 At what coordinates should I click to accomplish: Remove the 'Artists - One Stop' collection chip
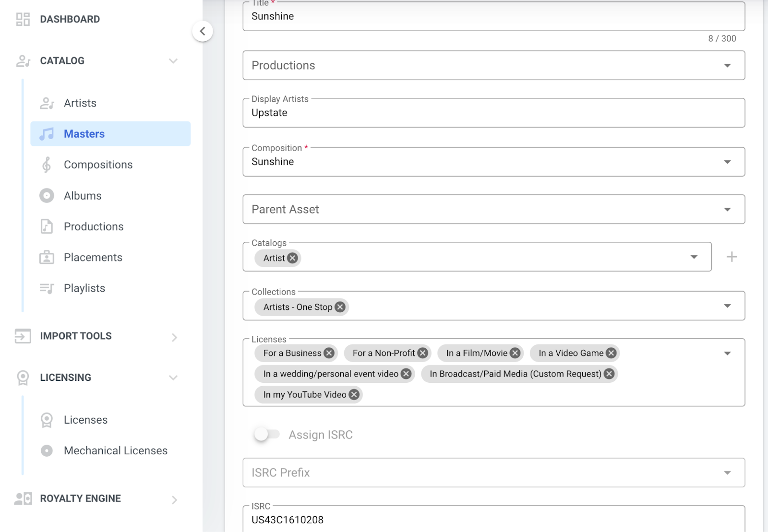pos(340,307)
